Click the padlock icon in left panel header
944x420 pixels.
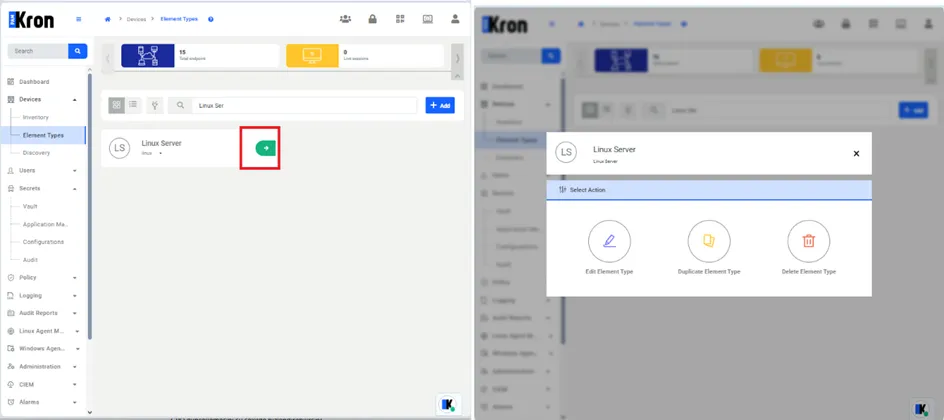click(x=373, y=19)
